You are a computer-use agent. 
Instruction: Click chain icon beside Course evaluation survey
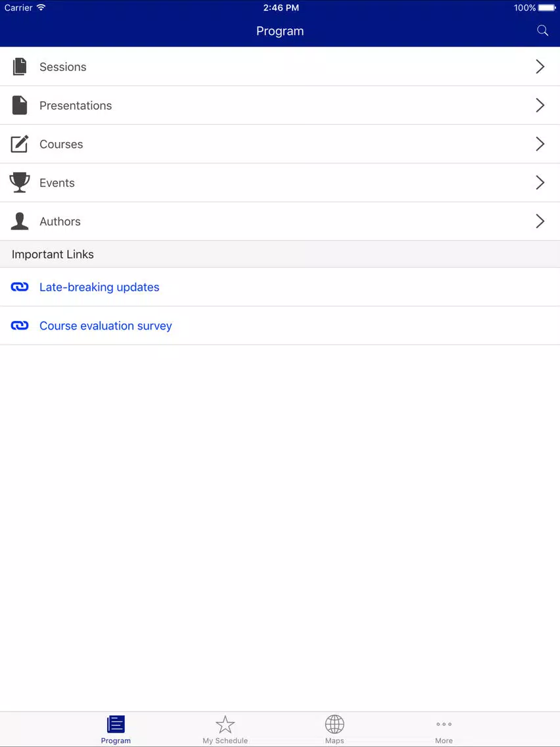pos(20,325)
